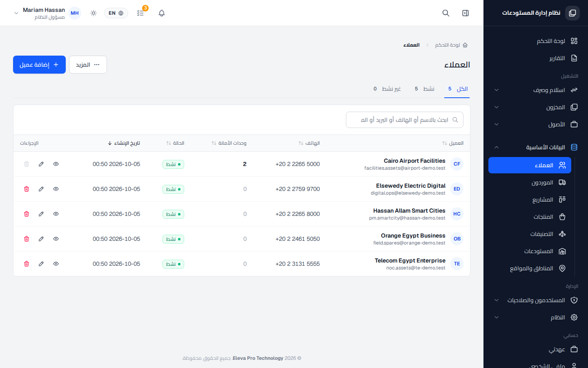Open الموردون in the sidebar
Screen dimensions: 588x368
pos(530,182)
